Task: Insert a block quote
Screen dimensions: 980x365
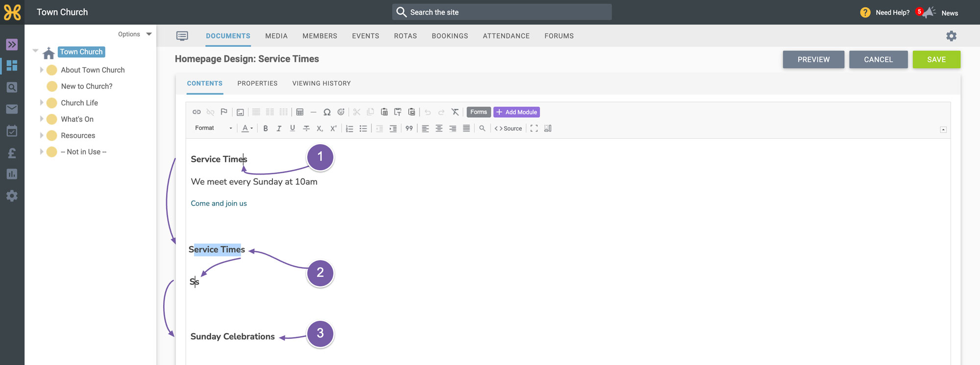Action: [x=409, y=129]
